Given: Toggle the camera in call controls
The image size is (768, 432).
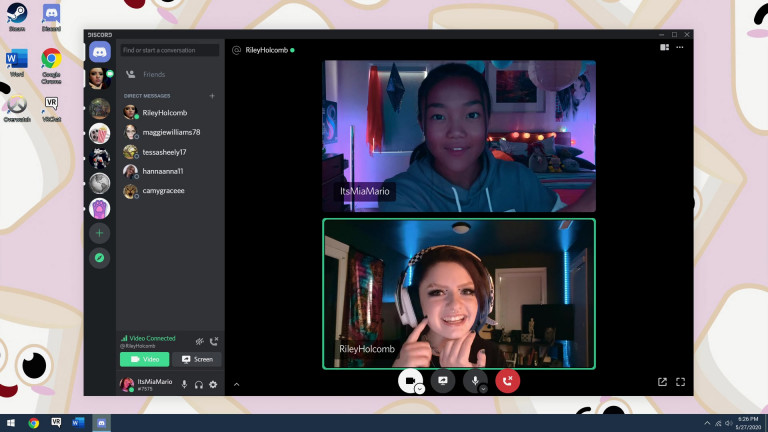Looking at the screenshot, I should (410, 381).
